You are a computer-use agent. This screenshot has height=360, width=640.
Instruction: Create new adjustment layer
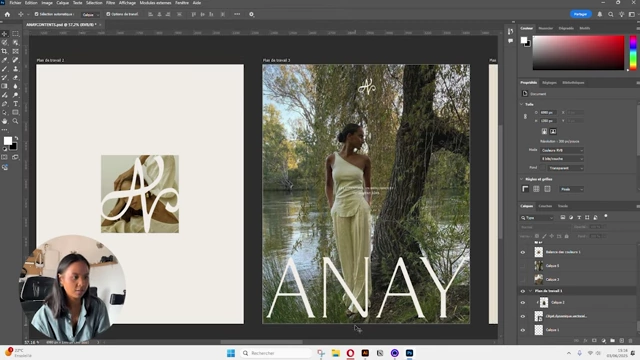pos(604,340)
